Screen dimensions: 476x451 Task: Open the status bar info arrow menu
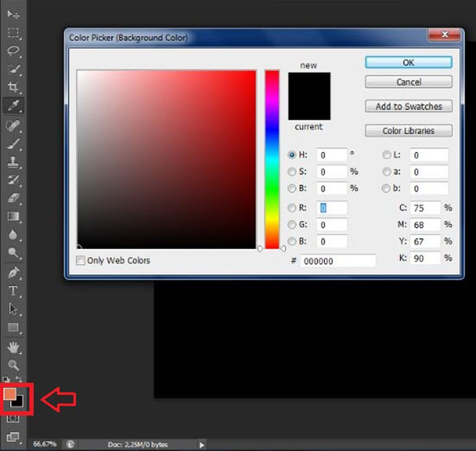coord(202,445)
